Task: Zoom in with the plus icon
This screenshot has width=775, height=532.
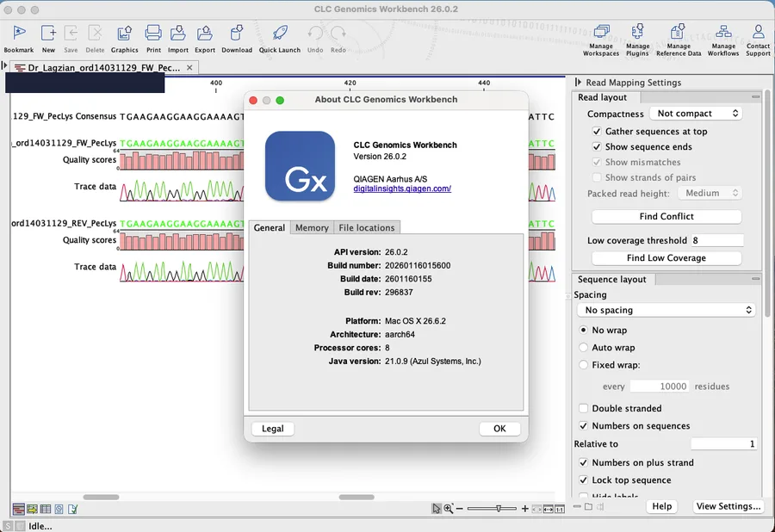Action: (525, 508)
